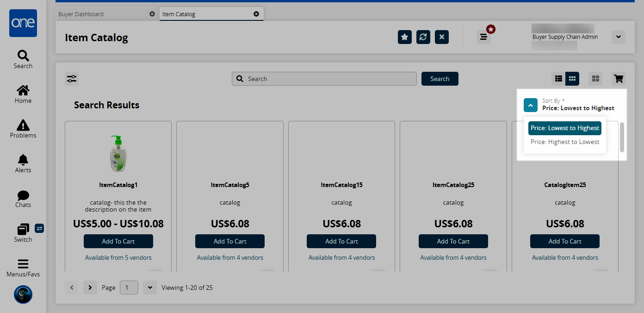
Task: Add ItemCatalog5 to cart
Action: point(230,241)
